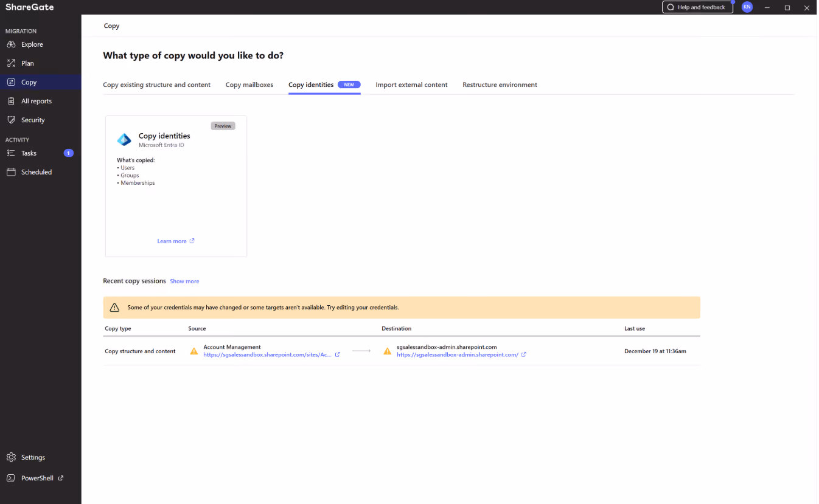Maximize the ShareGate window
This screenshot has height=504, width=819.
(x=787, y=7)
